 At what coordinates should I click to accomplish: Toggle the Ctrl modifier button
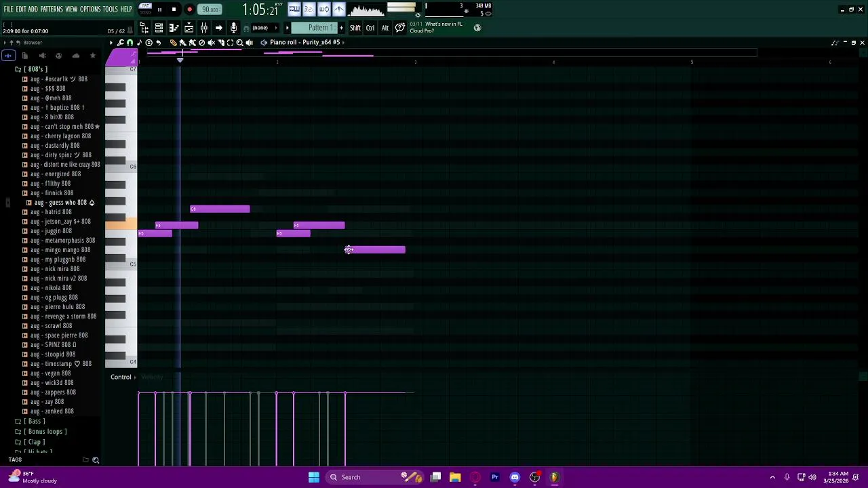coord(370,28)
